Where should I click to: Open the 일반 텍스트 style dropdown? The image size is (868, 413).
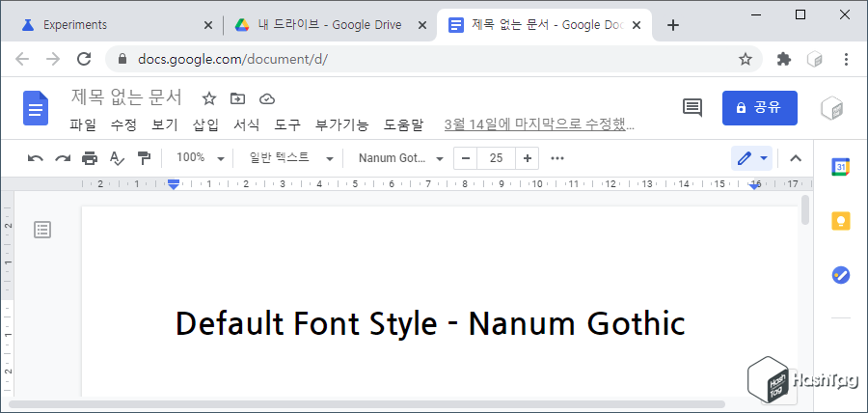291,158
